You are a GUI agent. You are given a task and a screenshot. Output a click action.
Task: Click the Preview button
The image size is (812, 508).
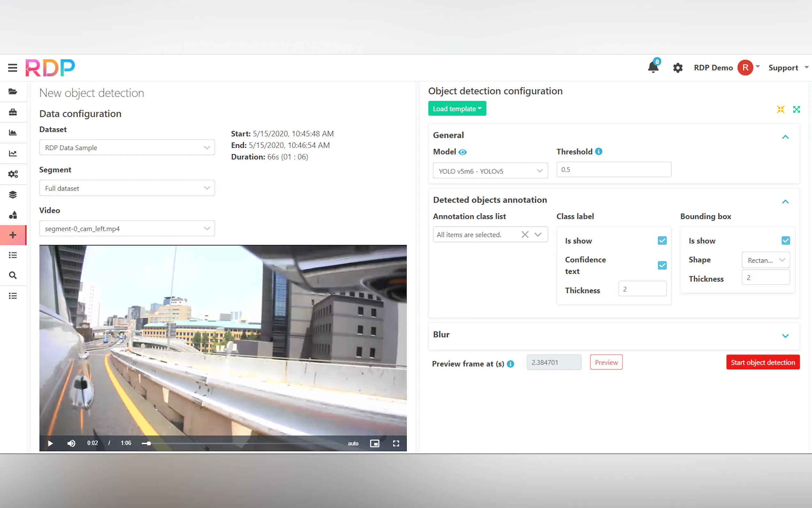(x=606, y=362)
